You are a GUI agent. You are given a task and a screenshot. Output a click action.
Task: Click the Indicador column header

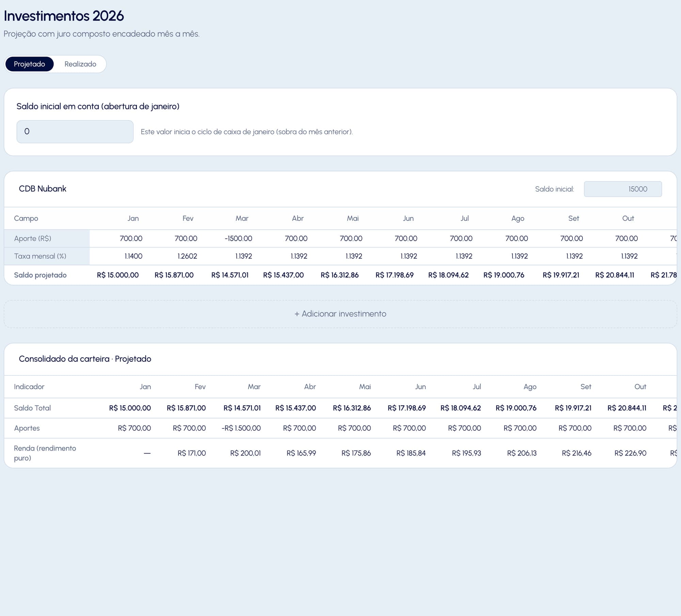29,387
